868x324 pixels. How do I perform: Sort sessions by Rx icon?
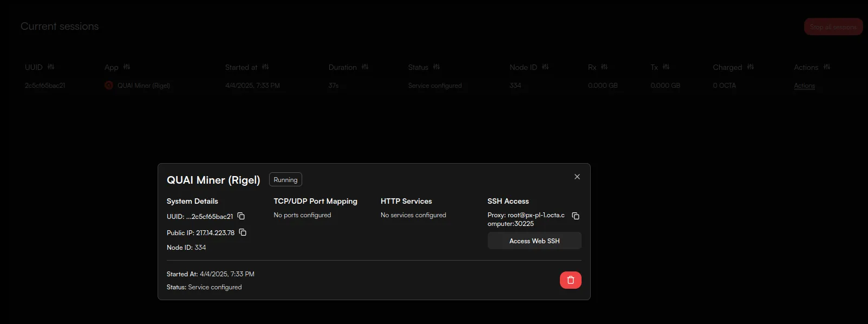click(x=604, y=67)
